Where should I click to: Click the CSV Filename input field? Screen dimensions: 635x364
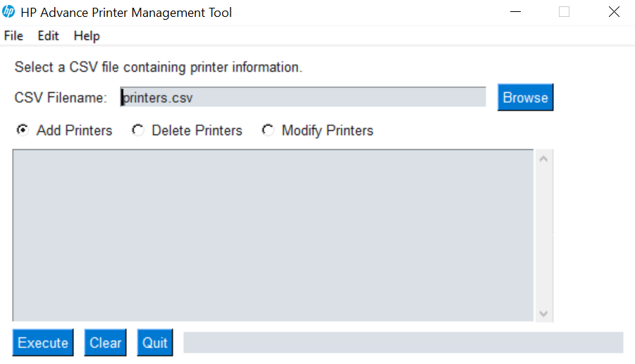click(303, 97)
